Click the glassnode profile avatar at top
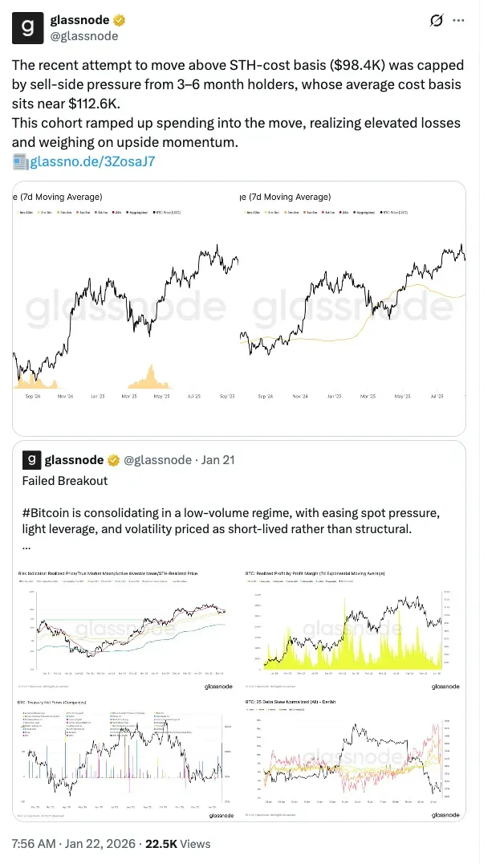 coord(27,27)
